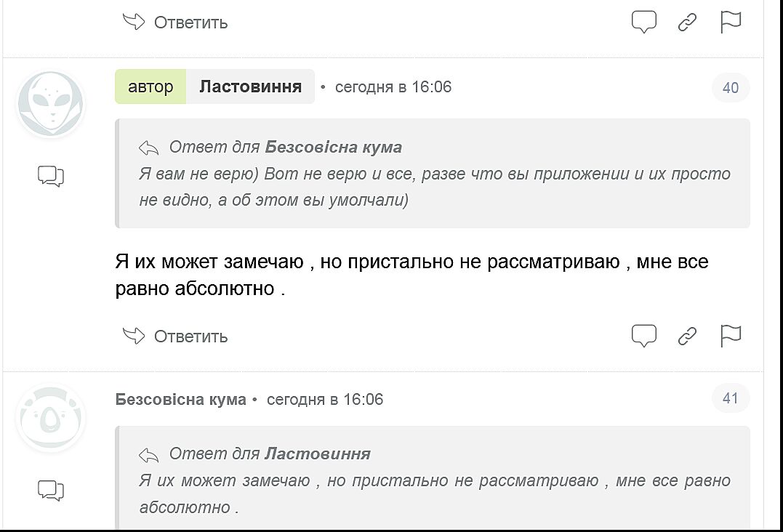Viewport: 783px width, 532px height.
Task: Click quote bubble icon under Ластовиння's comment
Action: 643,336
